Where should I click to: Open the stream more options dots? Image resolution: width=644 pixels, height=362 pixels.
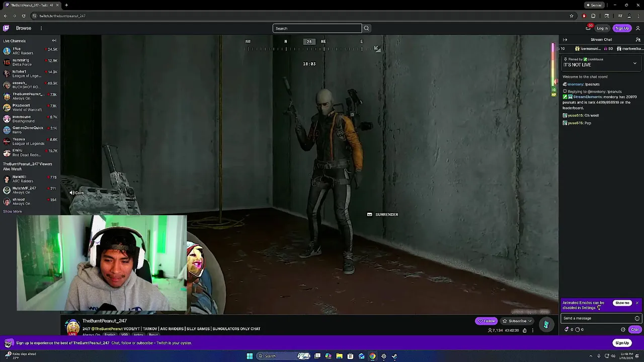(x=532, y=330)
